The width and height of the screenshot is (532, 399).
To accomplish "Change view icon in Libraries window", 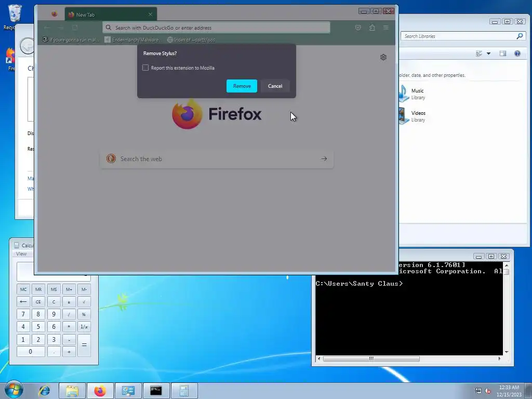I will (479, 54).
